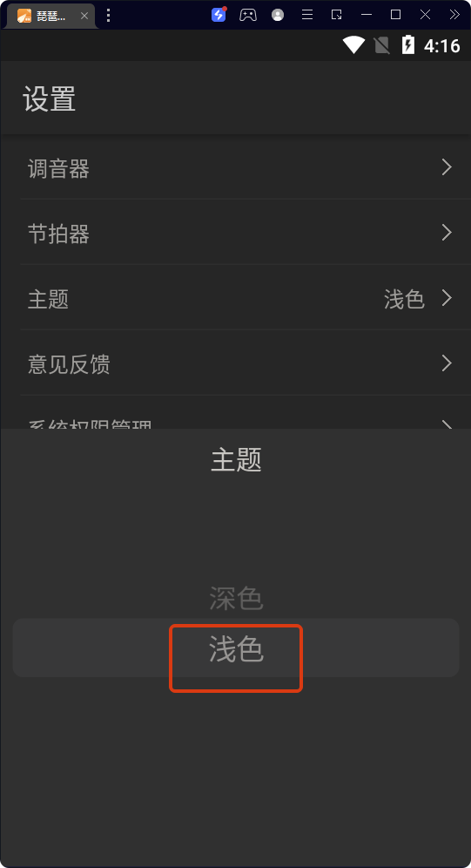Choose the 浅色 theme option
This screenshot has width=471, height=868.
point(236,648)
